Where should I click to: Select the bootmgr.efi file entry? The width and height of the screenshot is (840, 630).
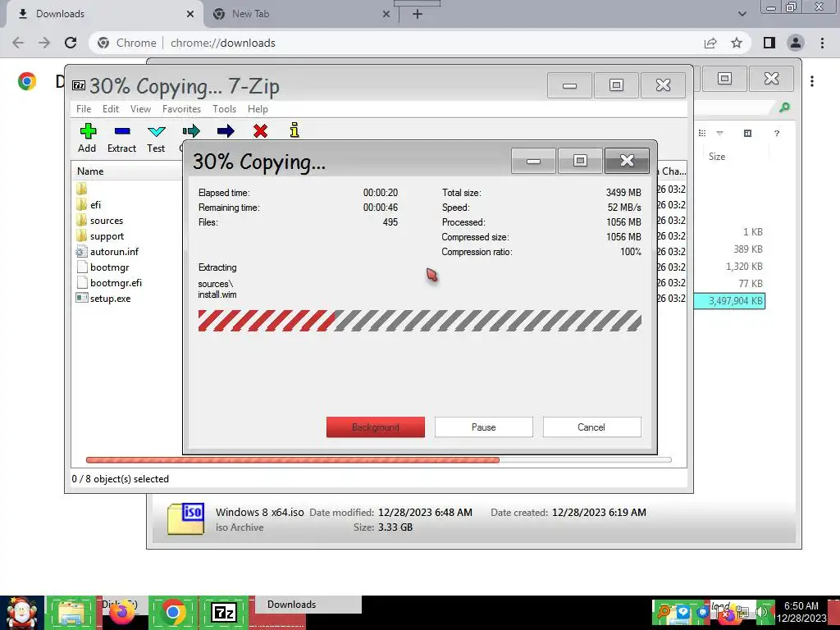pyautogui.click(x=115, y=282)
